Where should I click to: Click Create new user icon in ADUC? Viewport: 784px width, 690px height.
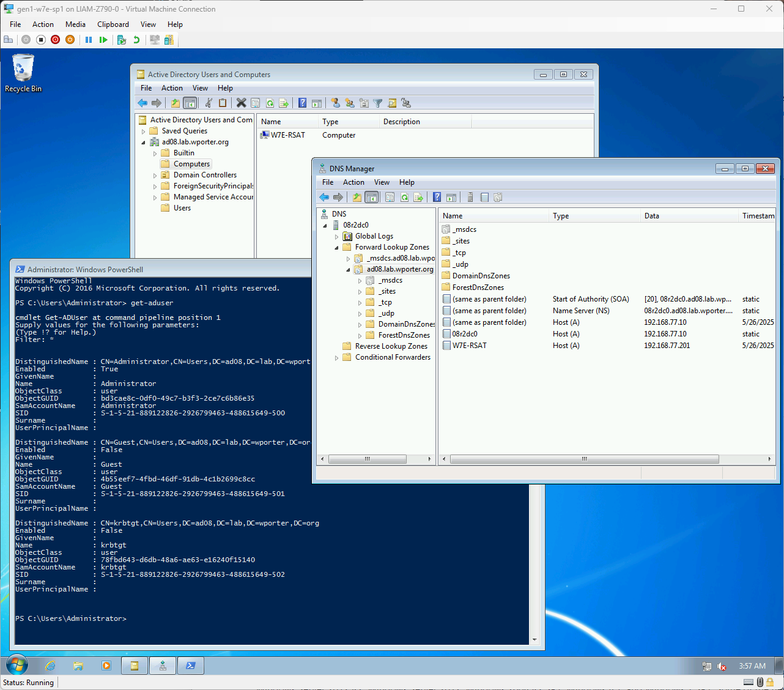[335, 103]
